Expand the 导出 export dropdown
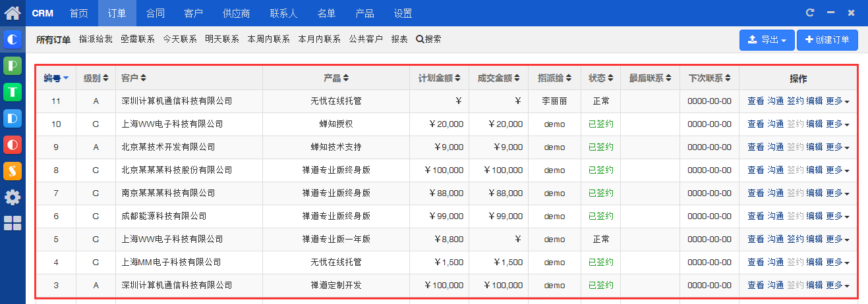Viewport: 868px width, 304px height. pyautogui.click(x=767, y=40)
